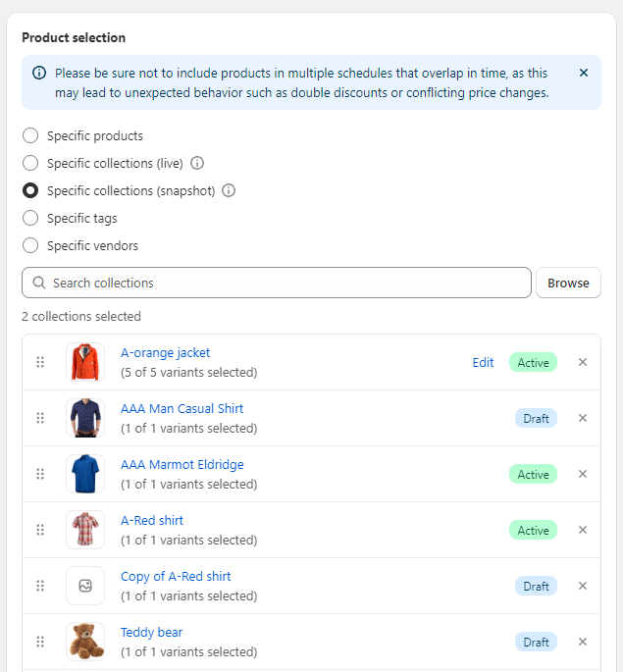Viewport: 623px width, 672px height.
Task: Click drag handle of A-orange jacket row
Action: tap(40, 362)
